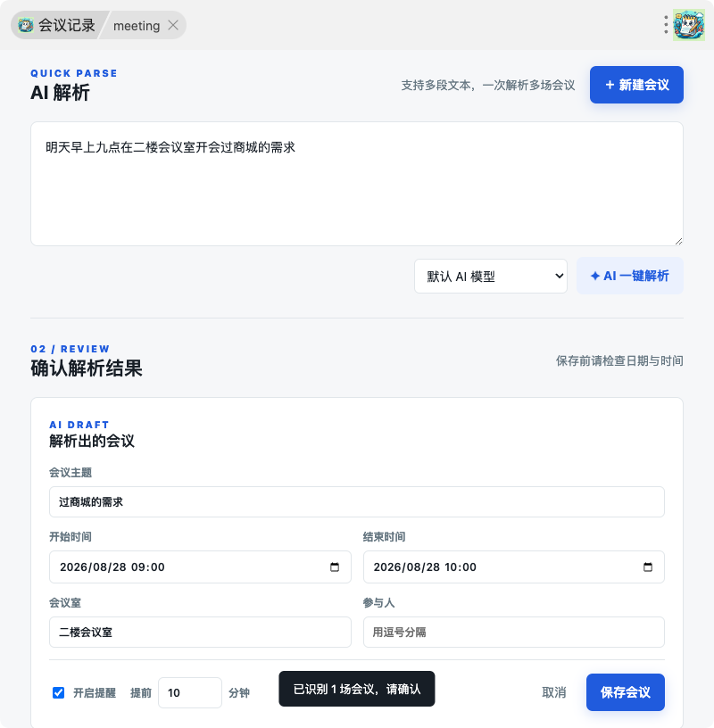The width and height of the screenshot is (714, 728).
Task: Grab the textarea resize handle corner
Action: tap(678, 241)
